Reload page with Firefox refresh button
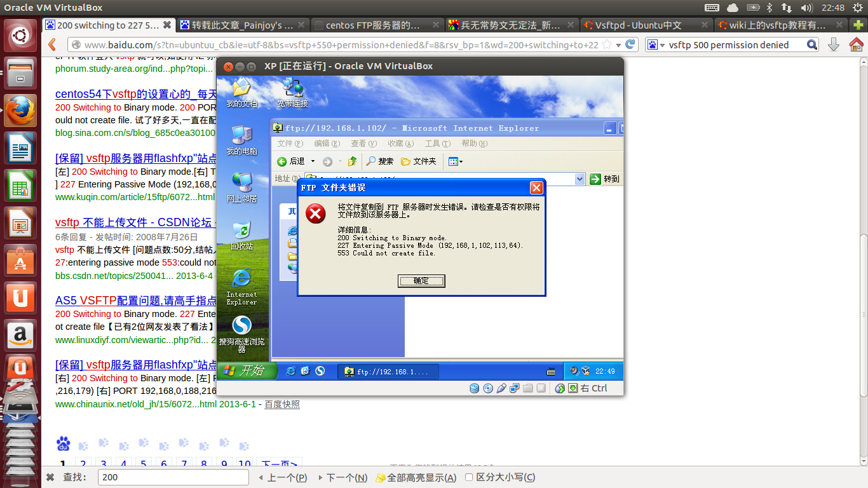 [x=630, y=45]
